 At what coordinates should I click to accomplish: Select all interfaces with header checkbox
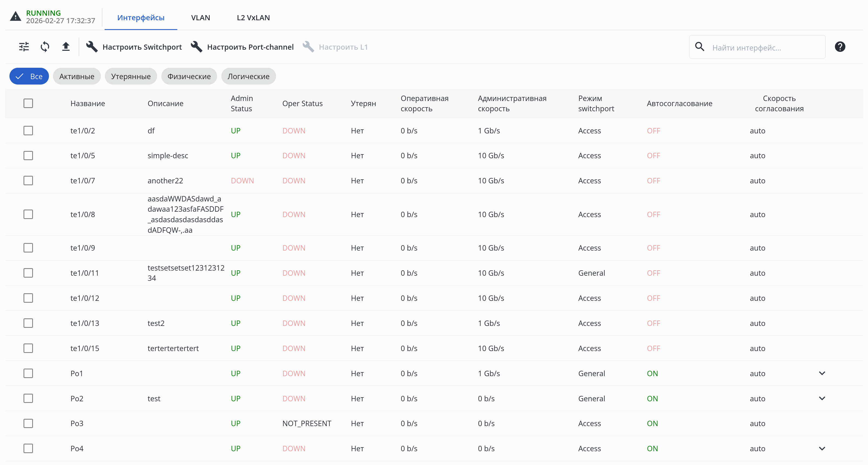point(28,103)
